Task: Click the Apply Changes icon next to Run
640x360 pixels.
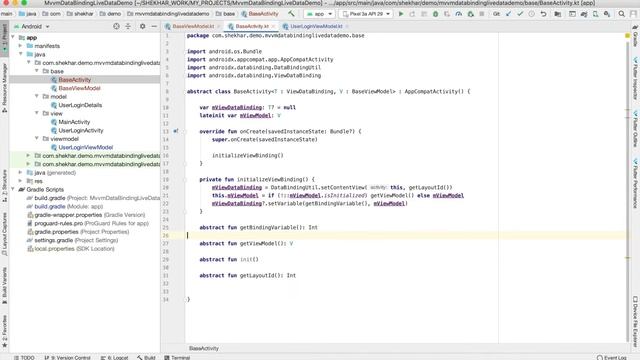Action: (x=412, y=14)
